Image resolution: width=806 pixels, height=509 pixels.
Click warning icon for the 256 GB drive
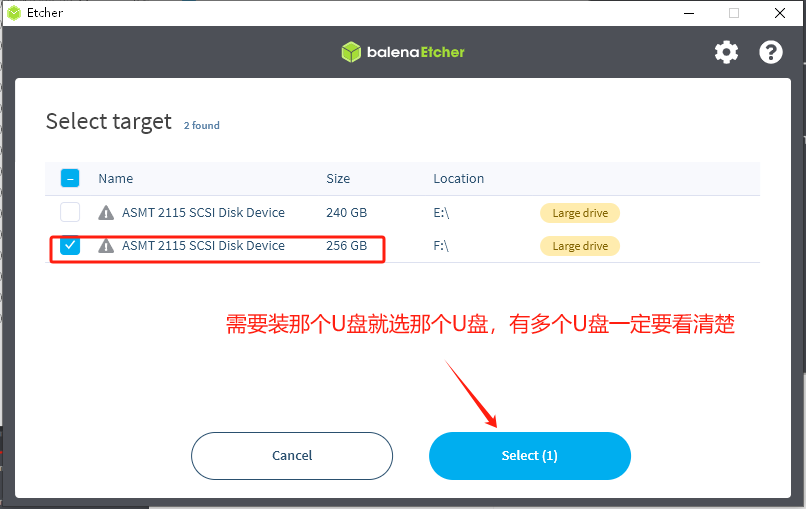pos(106,246)
